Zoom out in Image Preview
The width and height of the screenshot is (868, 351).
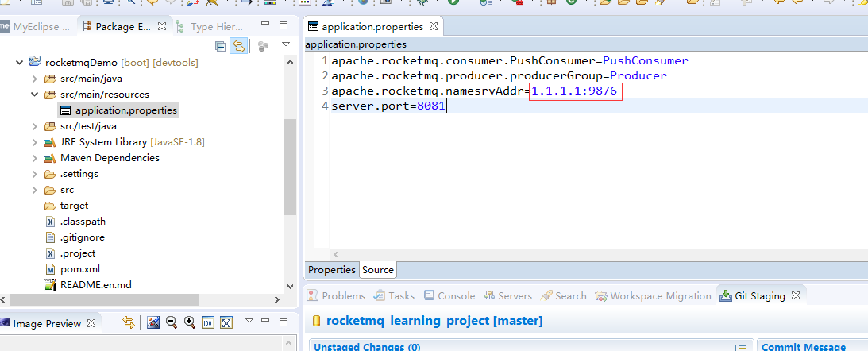coord(172,322)
